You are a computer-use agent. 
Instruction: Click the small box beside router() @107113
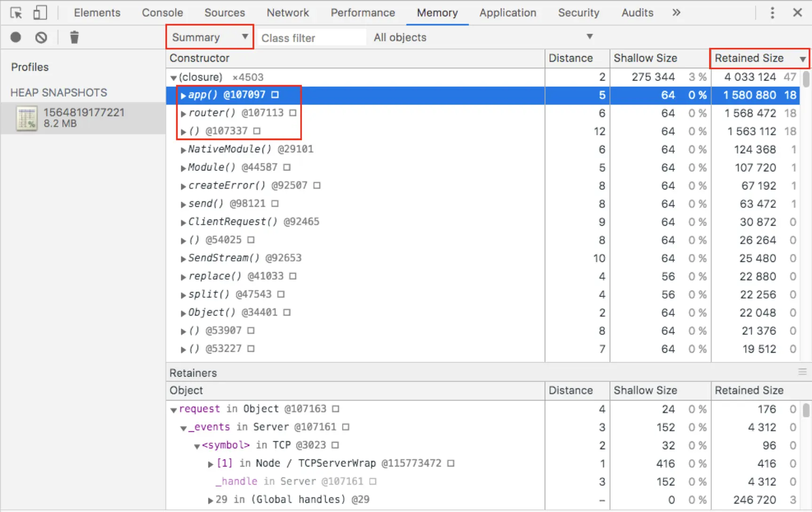[x=293, y=113]
